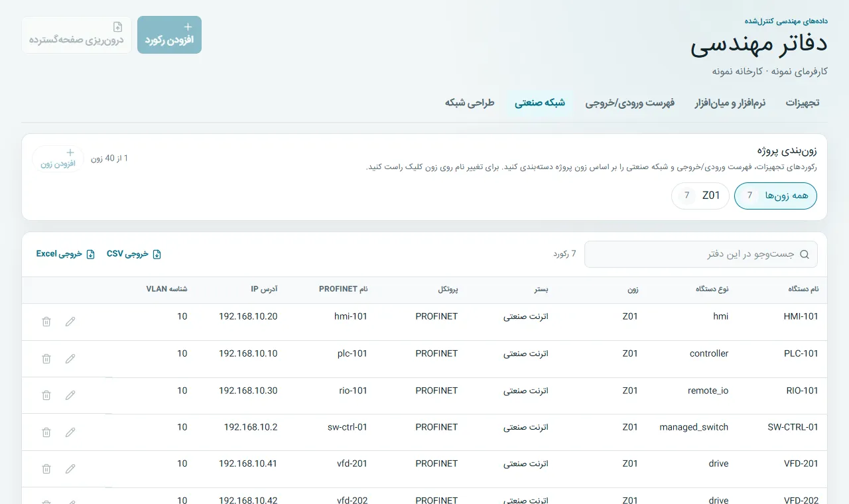
Task: Click the PROFINET name vfd-201
Action: pyautogui.click(x=352, y=464)
